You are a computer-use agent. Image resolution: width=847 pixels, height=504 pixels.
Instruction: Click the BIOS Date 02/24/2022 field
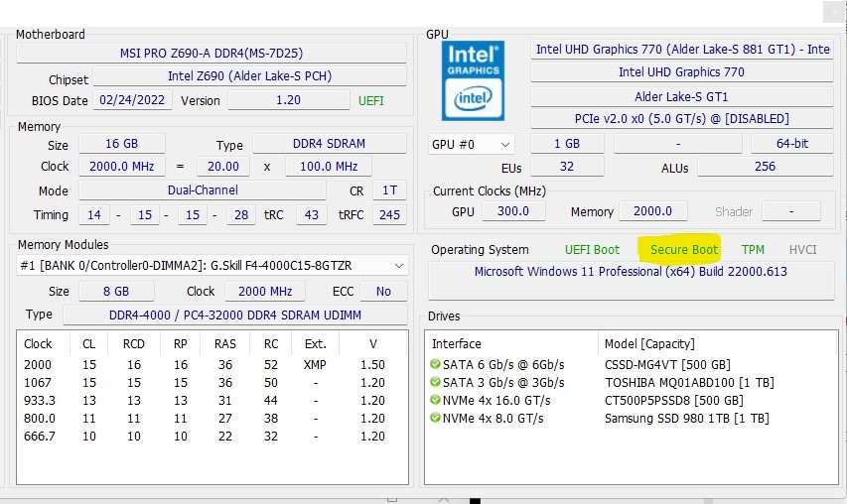pos(132,100)
